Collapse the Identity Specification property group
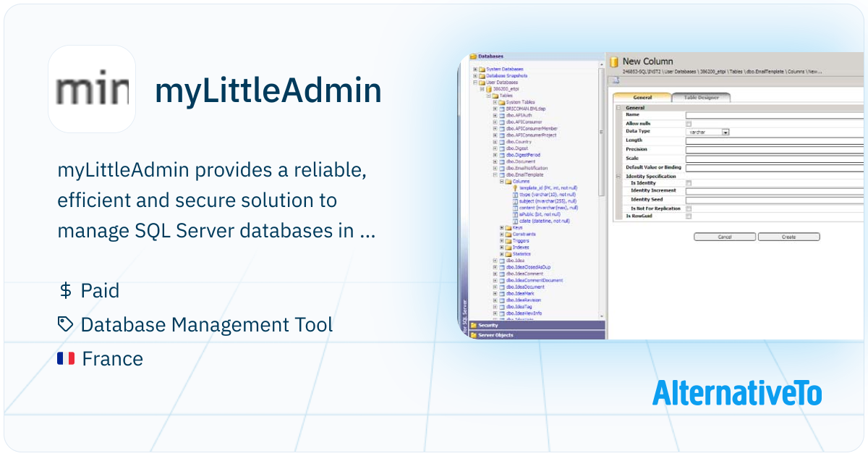868x456 pixels. click(x=618, y=176)
